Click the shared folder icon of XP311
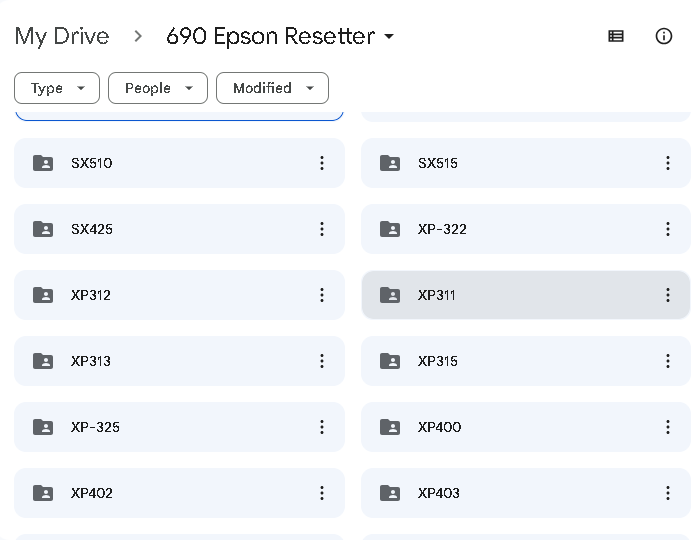 390,295
